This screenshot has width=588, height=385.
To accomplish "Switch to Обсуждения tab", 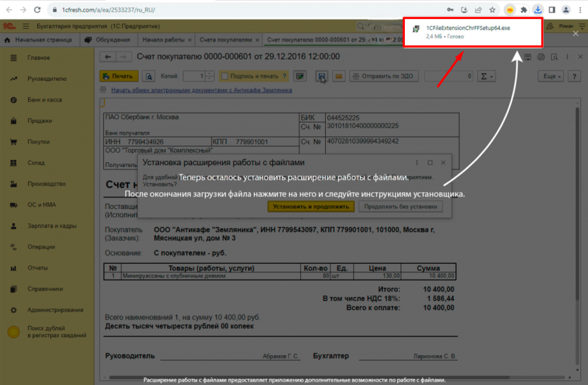I will 107,40.
